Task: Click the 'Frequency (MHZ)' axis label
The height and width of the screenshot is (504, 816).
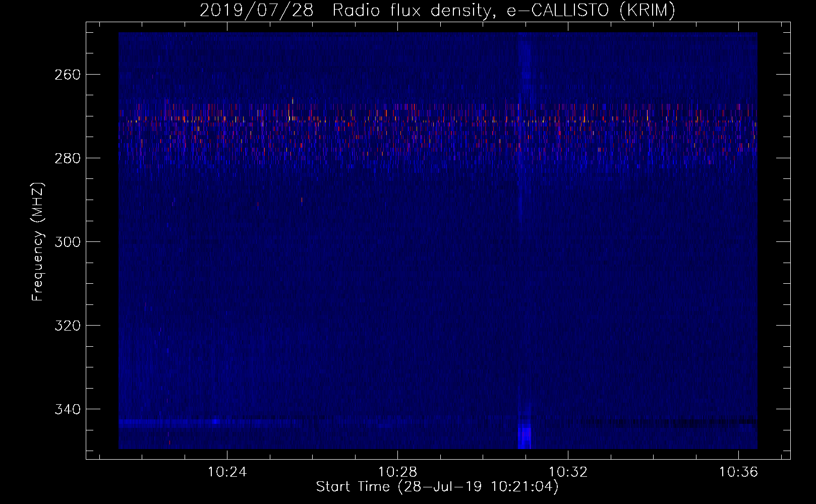Action: click(38, 242)
